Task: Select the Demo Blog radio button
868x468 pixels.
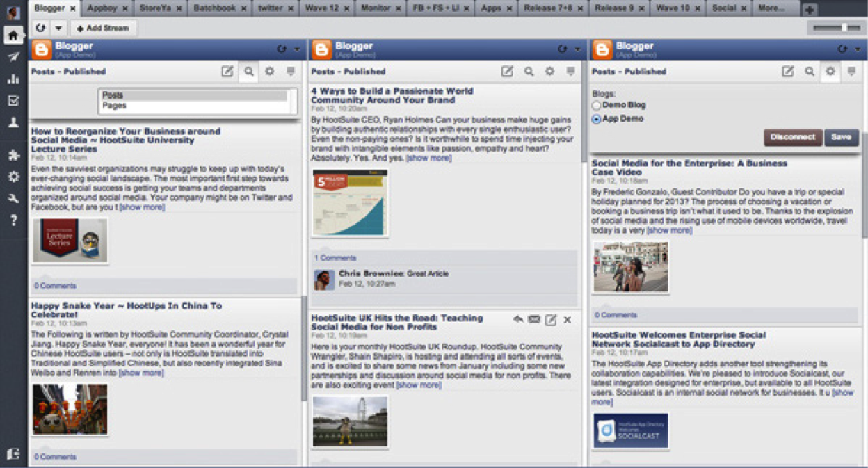Action: 596,106
